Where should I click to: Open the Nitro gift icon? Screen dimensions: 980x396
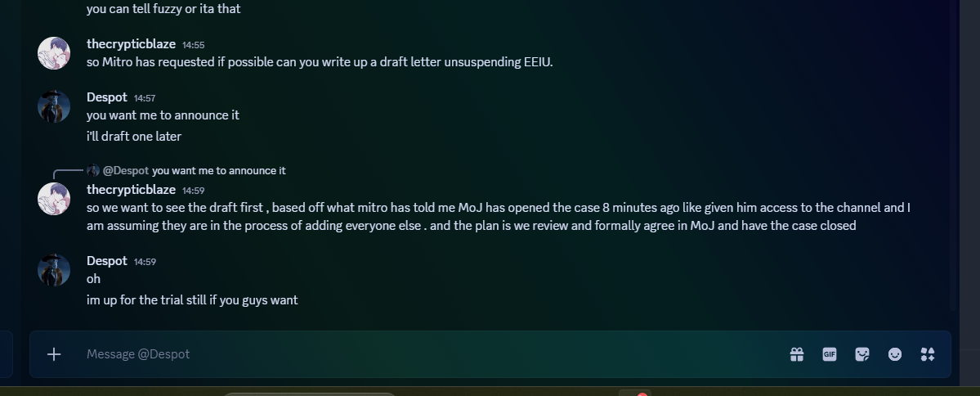[x=796, y=355]
